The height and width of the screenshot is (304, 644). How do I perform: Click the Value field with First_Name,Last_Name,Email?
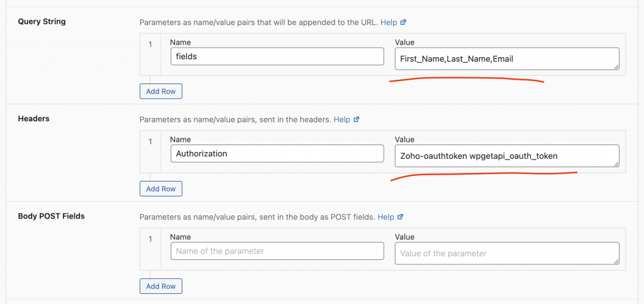click(506, 59)
